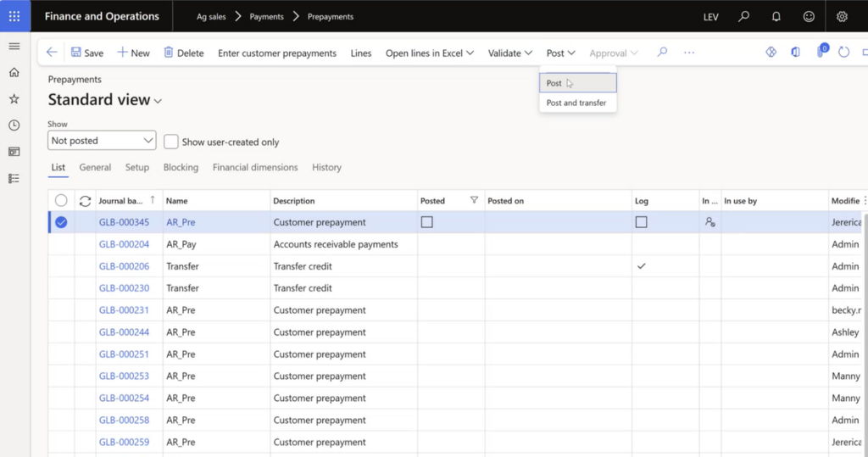Toggle select all rows circle
868x457 pixels.
[x=61, y=201]
